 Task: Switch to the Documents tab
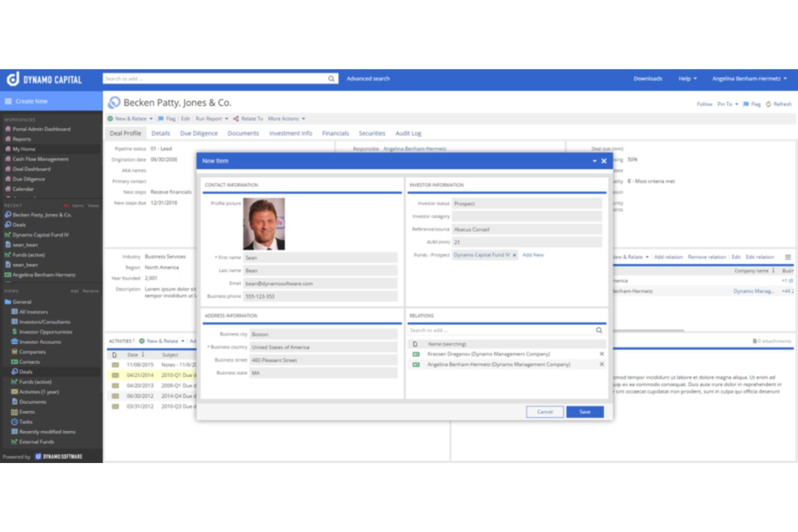(x=243, y=133)
